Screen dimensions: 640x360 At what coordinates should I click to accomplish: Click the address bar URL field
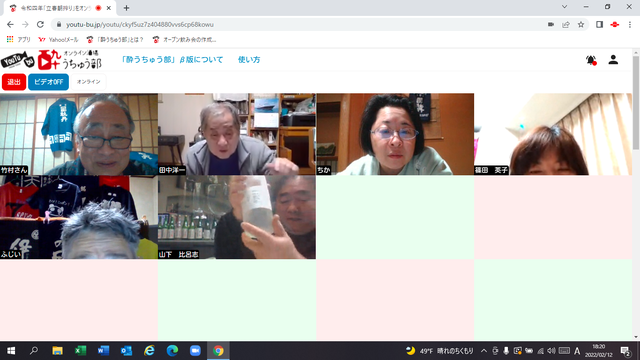click(302, 24)
